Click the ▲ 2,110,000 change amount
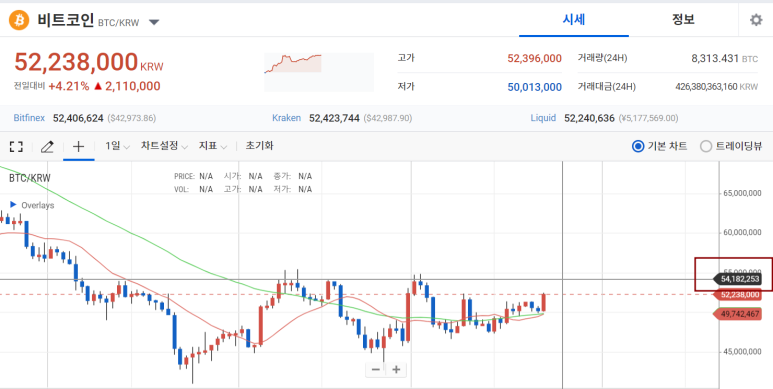The width and height of the screenshot is (773, 389). click(x=127, y=86)
